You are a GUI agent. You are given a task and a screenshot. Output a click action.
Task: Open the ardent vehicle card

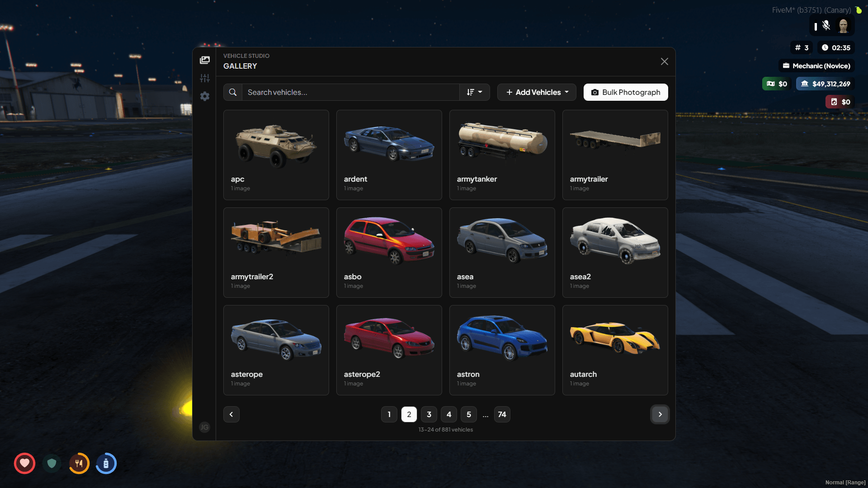(x=389, y=155)
